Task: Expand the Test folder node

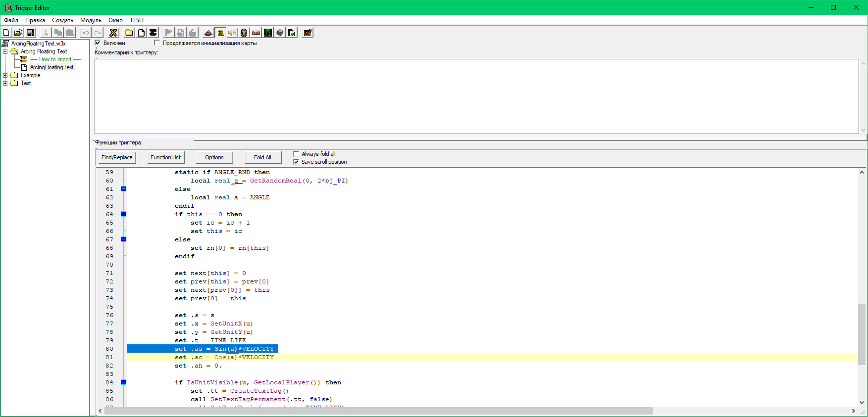Action: point(5,83)
